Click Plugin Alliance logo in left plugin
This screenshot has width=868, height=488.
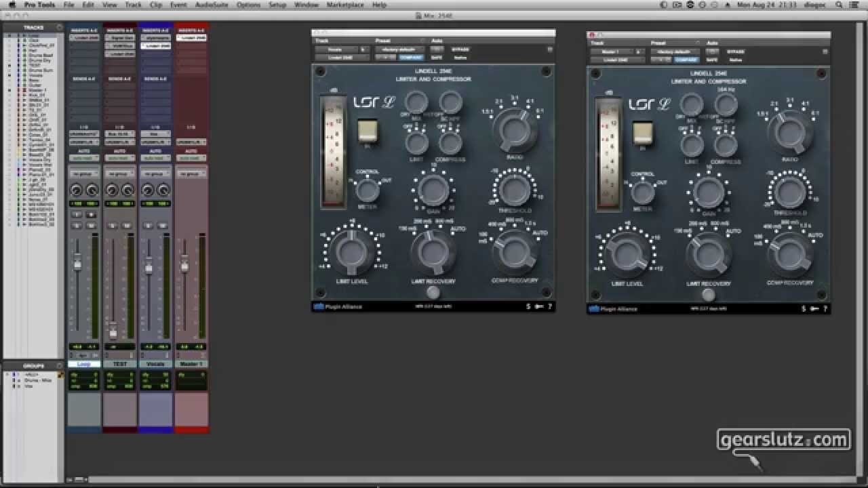(x=338, y=306)
